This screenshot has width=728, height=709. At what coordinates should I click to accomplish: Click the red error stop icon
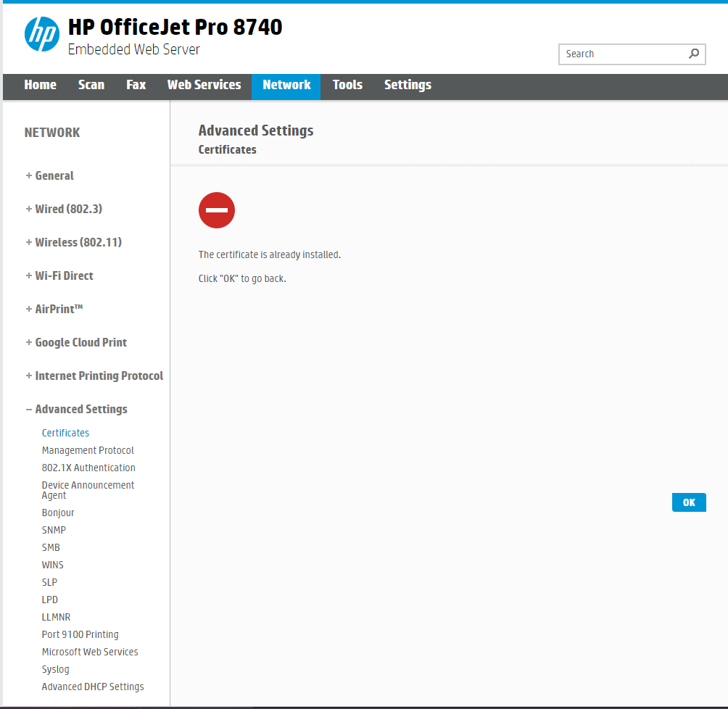[x=217, y=210]
